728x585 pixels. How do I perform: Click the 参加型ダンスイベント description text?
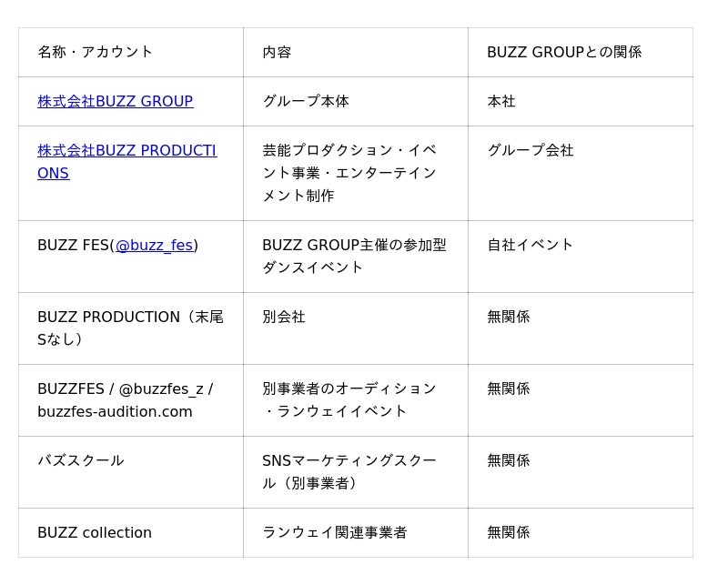coord(354,256)
